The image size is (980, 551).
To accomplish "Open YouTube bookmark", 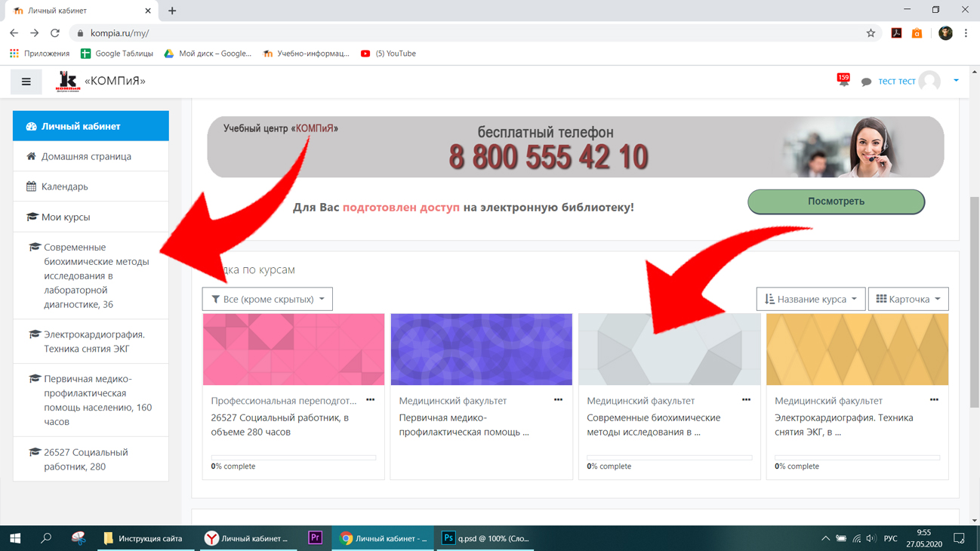I will click(x=388, y=54).
